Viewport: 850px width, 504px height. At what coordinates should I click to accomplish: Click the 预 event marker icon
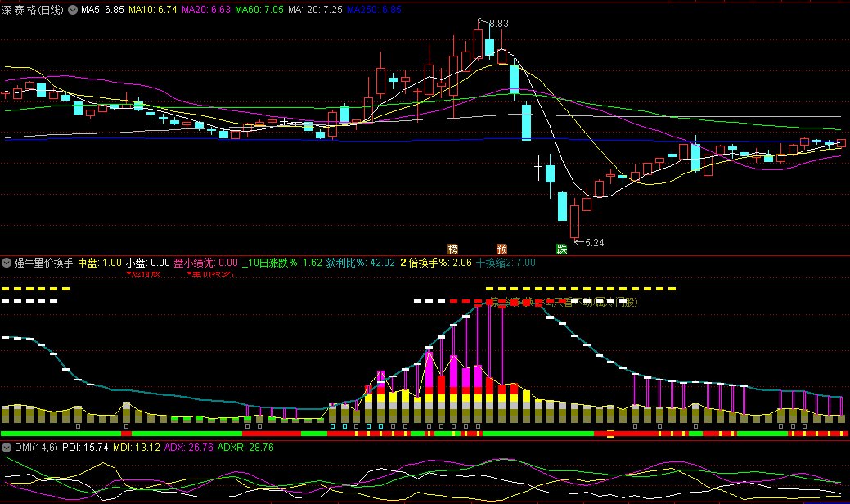coord(502,249)
